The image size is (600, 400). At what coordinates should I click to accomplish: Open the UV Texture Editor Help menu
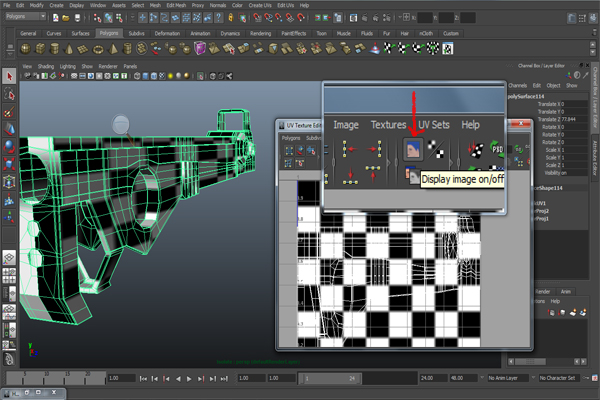(x=470, y=125)
